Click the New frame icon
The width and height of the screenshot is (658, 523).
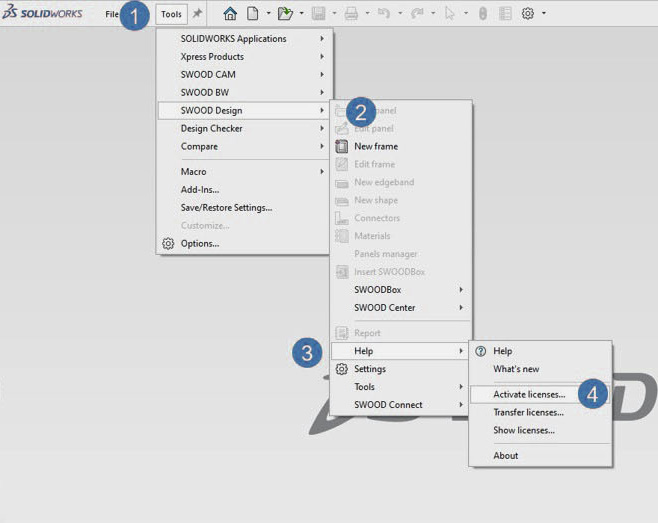coord(342,146)
